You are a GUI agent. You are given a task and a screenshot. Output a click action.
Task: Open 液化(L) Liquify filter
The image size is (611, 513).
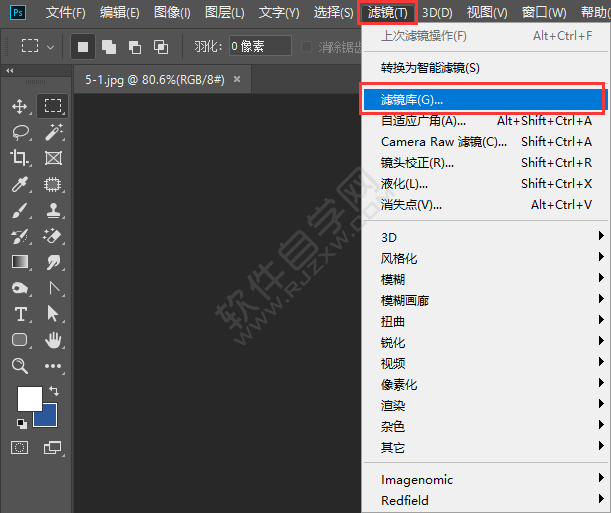pos(486,183)
